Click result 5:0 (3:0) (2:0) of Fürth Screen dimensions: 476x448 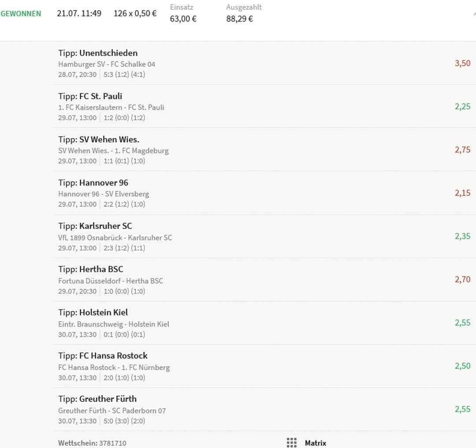coord(124,421)
